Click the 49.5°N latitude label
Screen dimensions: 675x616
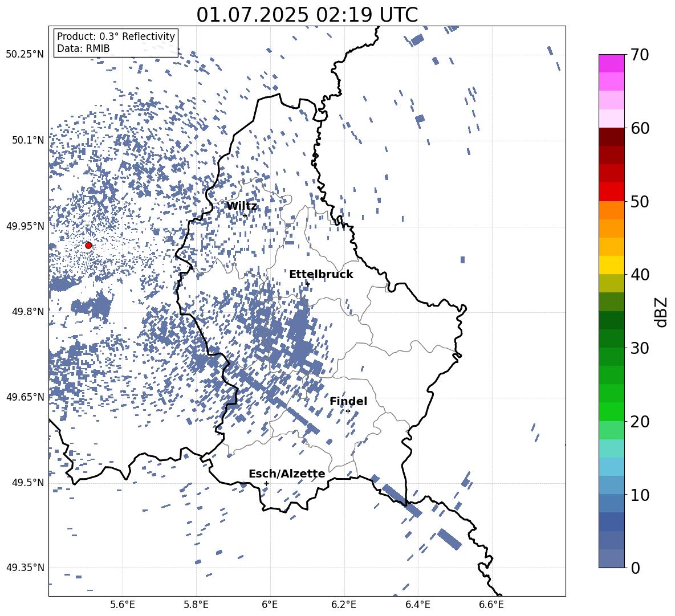[27, 483]
